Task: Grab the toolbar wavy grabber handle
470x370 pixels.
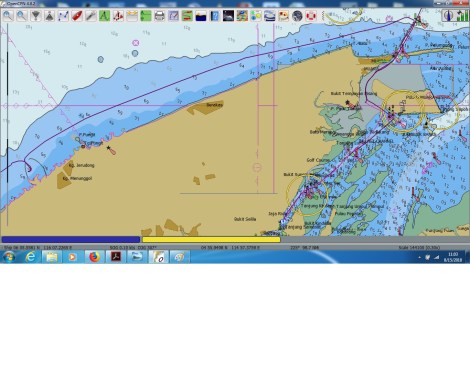Action: tap(322, 16)
